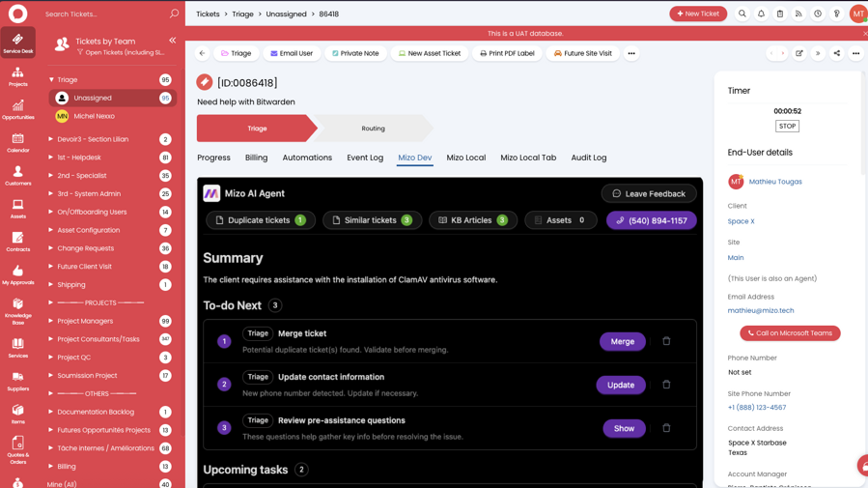Delete the Update contact information to-do

click(x=666, y=385)
